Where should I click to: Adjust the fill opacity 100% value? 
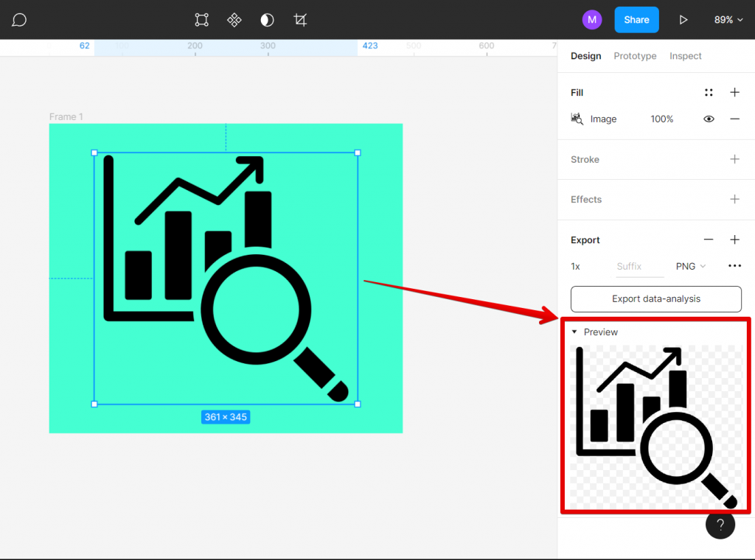(661, 119)
